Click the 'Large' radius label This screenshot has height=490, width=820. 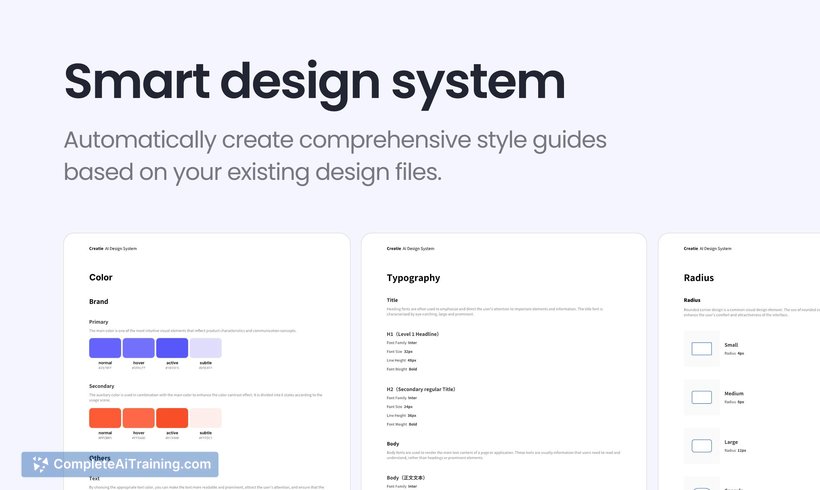click(x=731, y=442)
